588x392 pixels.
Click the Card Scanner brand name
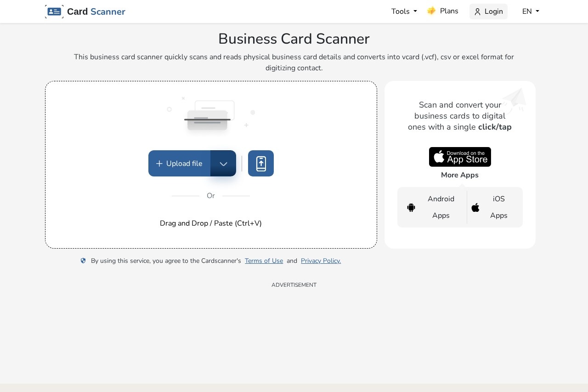point(96,11)
